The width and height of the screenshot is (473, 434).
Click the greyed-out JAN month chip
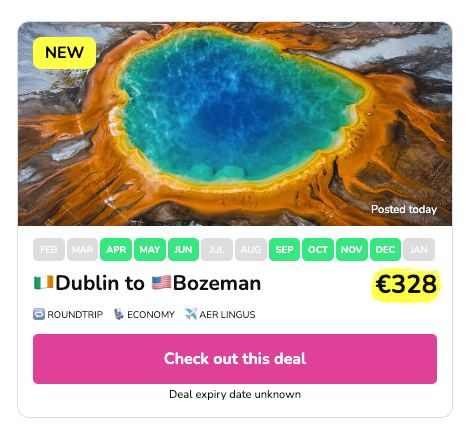tap(419, 249)
